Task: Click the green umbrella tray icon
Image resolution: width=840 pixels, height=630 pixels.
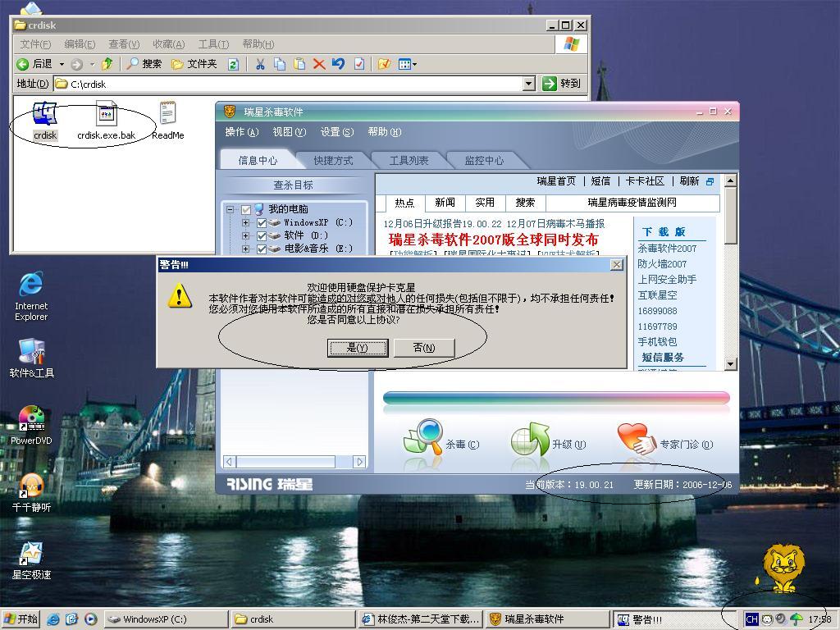Action: coord(797,619)
